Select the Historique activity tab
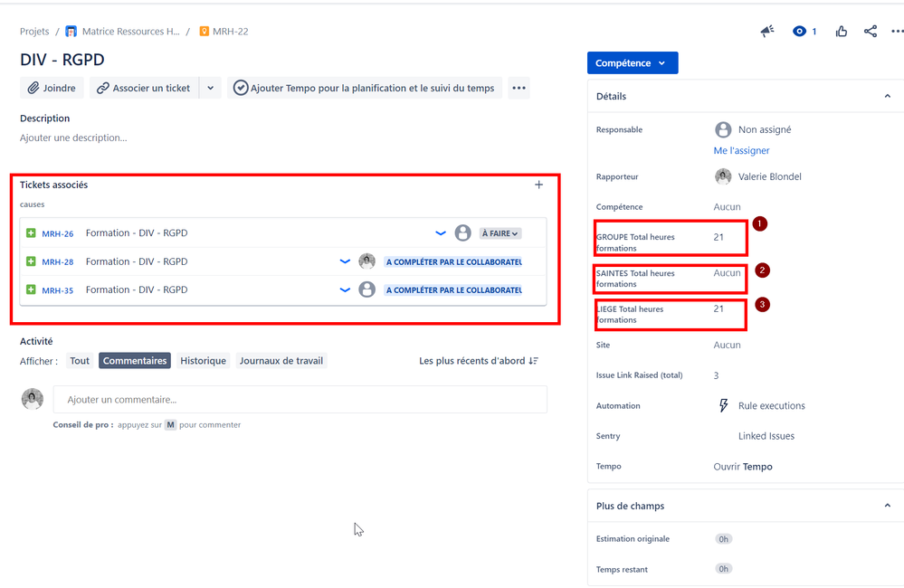 coord(203,361)
